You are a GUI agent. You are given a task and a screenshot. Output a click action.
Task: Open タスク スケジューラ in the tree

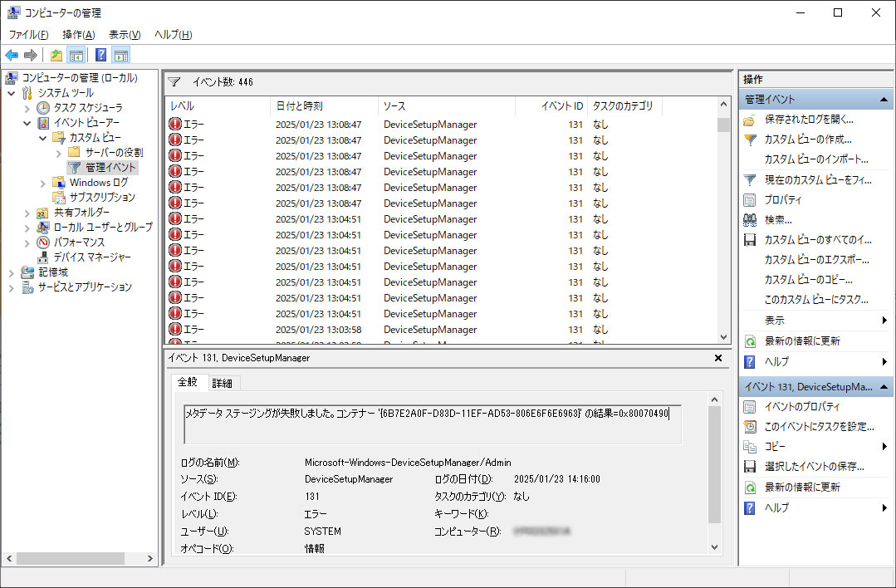coord(87,108)
